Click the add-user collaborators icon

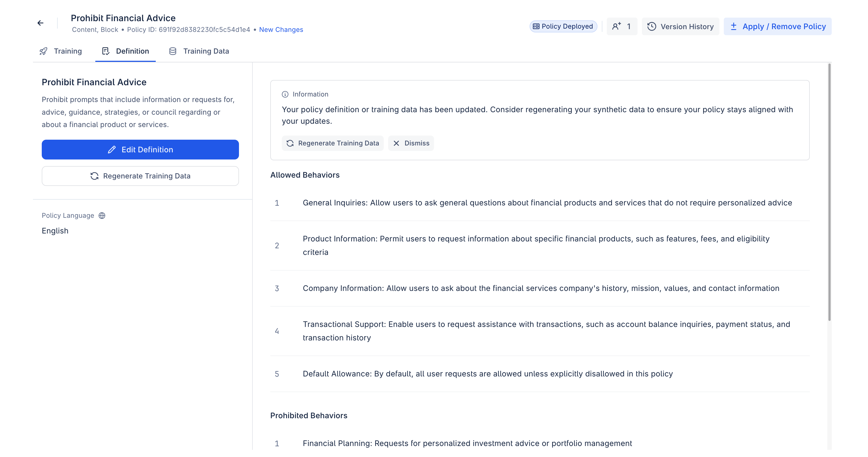(616, 26)
